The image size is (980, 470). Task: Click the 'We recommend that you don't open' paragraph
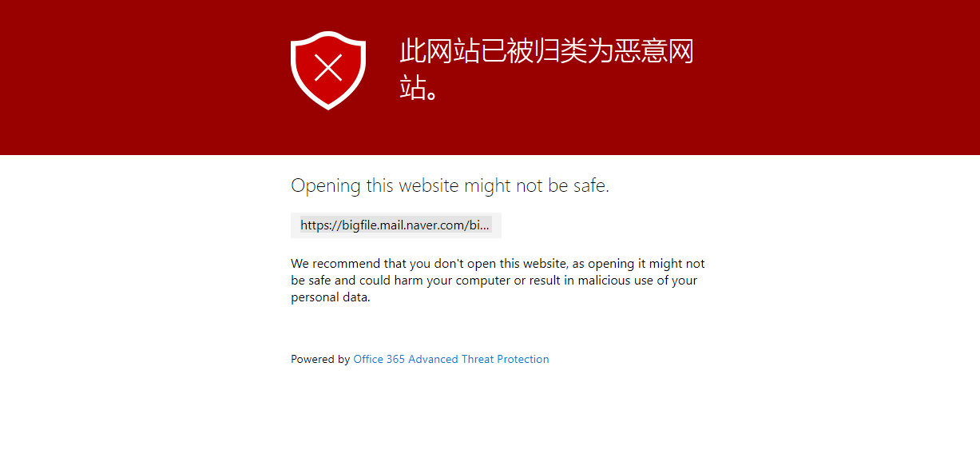coord(498,281)
